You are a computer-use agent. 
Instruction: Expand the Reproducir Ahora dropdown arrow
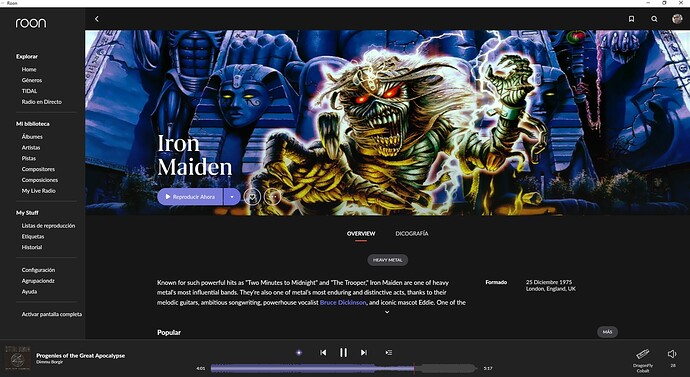pos(232,197)
